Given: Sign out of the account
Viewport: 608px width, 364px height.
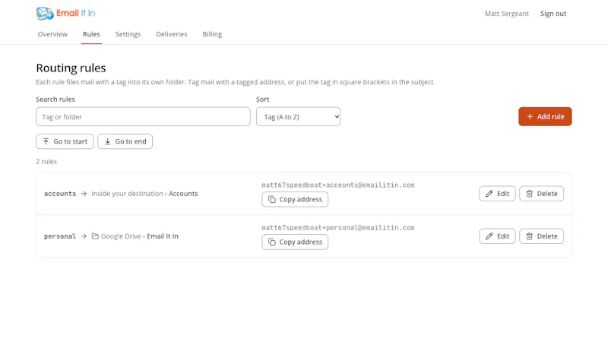Looking at the screenshot, I should pyautogui.click(x=553, y=14).
